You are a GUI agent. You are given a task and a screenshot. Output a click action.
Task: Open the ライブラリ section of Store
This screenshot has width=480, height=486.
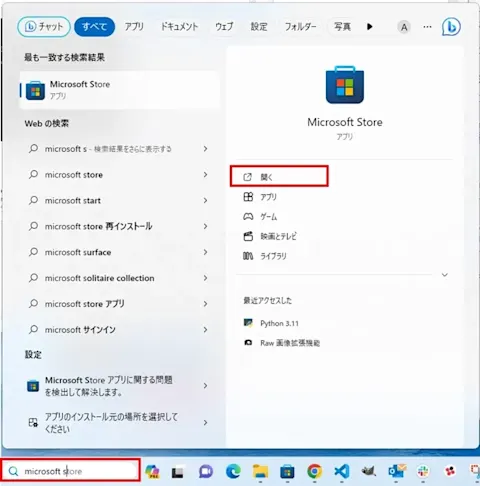point(265,256)
